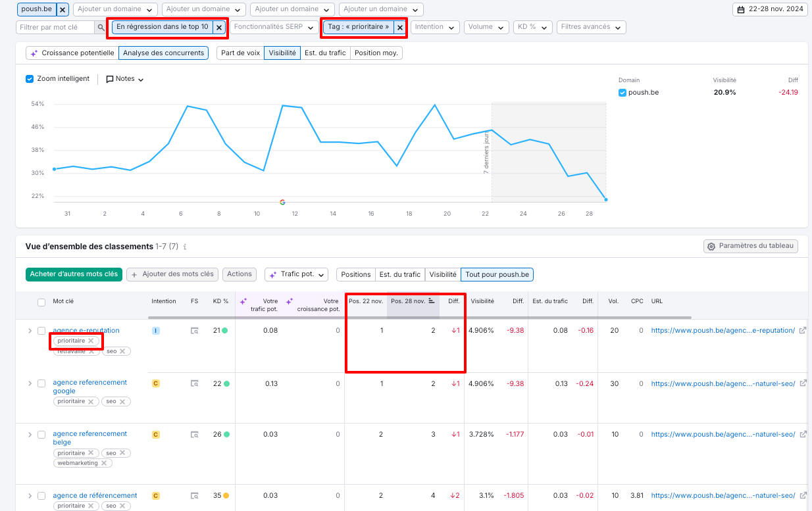Image resolution: width=812 pixels, height=511 pixels.
Task: Open SERP features icon for agence e-reputation
Action: (x=194, y=331)
